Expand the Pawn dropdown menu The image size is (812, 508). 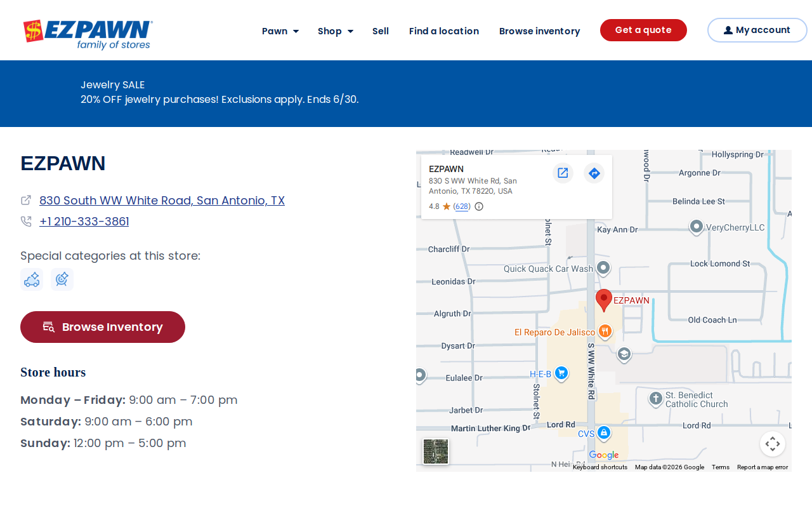280,31
